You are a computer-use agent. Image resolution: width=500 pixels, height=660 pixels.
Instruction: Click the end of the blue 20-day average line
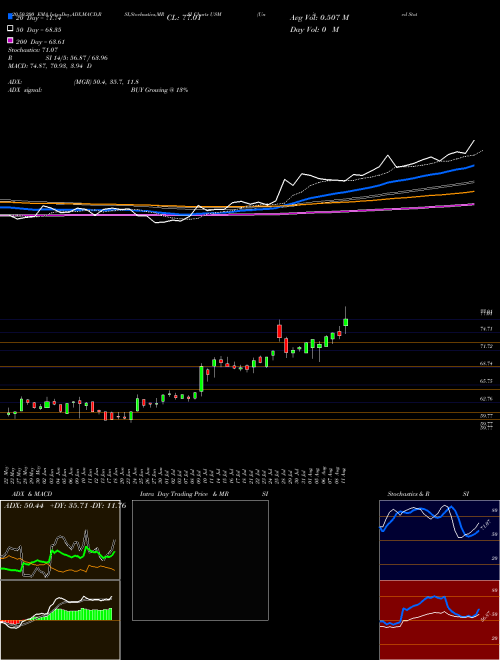472,166
